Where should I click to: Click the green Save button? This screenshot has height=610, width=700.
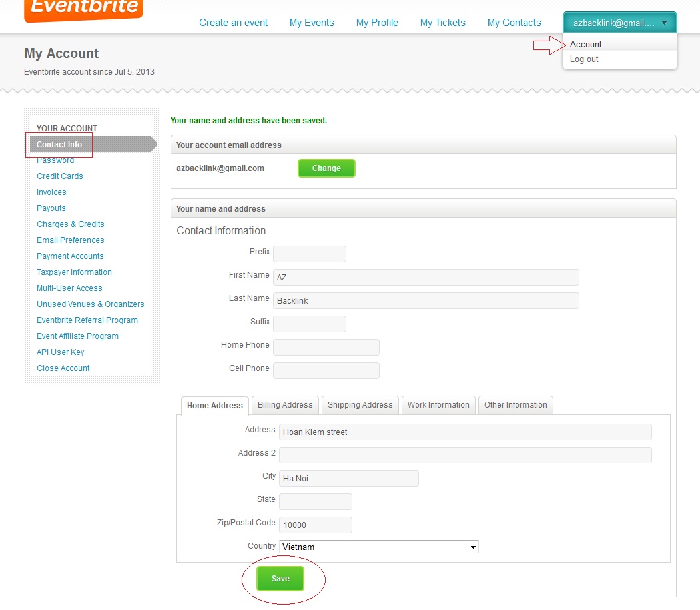coord(280,579)
